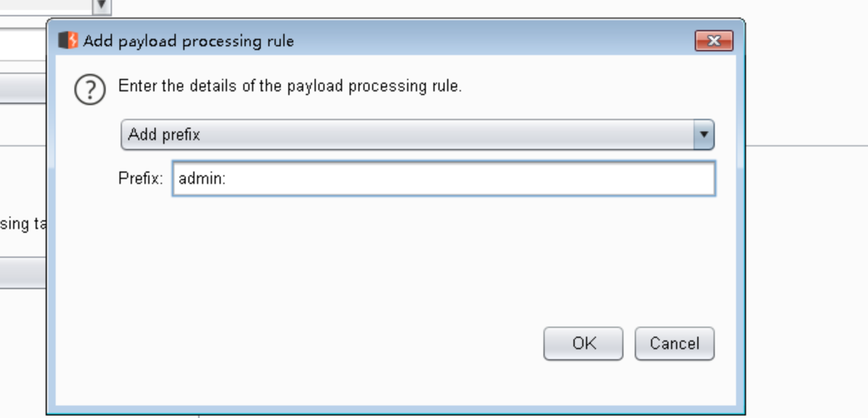Click the Prefix: label

point(140,178)
